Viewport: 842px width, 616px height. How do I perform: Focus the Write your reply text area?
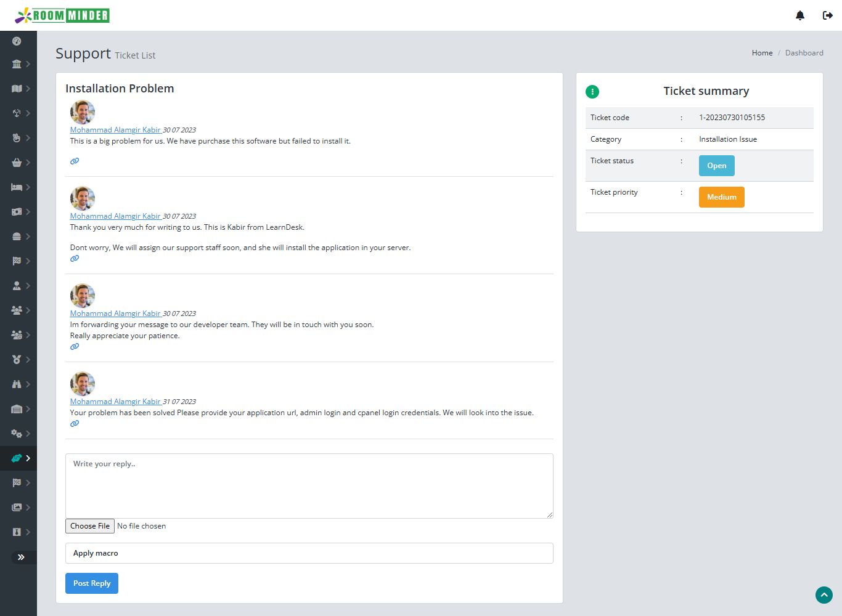click(309, 486)
